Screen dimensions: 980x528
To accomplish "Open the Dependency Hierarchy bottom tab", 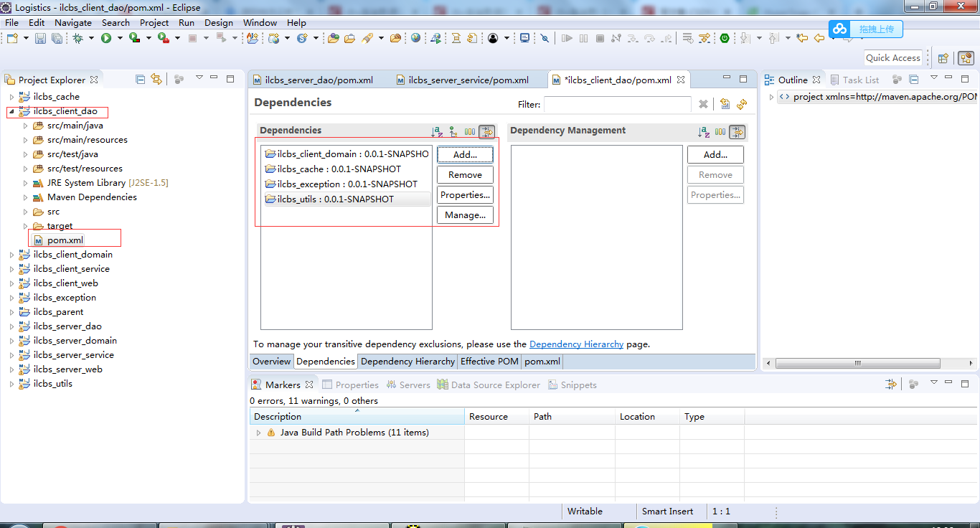I will tap(407, 362).
